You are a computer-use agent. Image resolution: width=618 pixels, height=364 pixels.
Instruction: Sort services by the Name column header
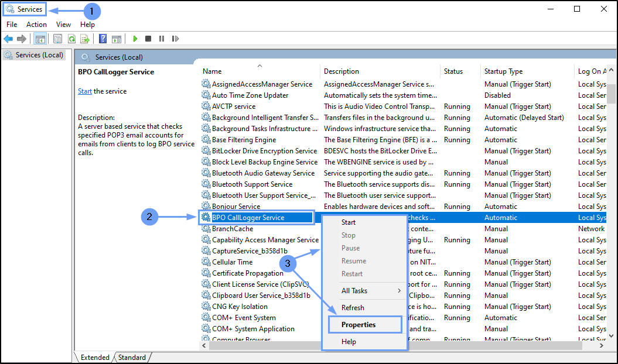[212, 71]
